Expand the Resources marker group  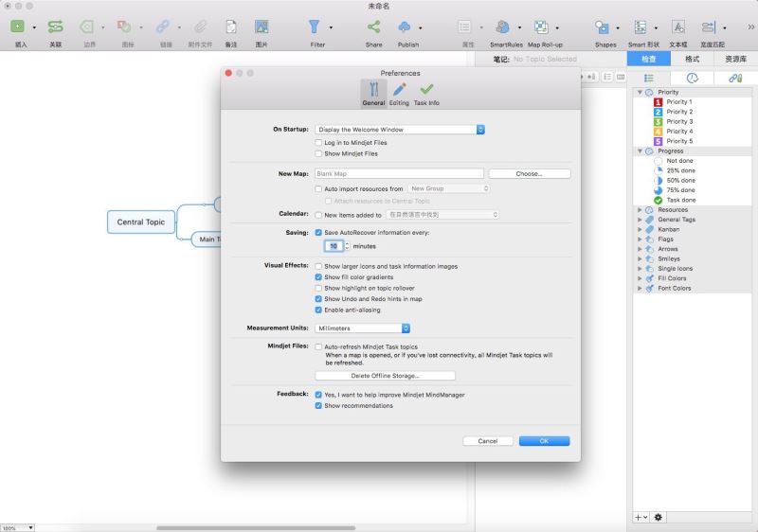[x=641, y=210]
